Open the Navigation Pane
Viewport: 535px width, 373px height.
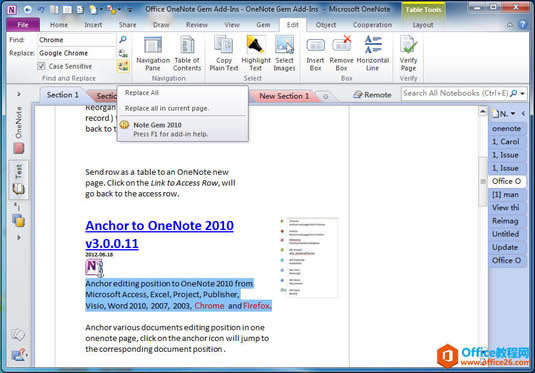pos(153,54)
